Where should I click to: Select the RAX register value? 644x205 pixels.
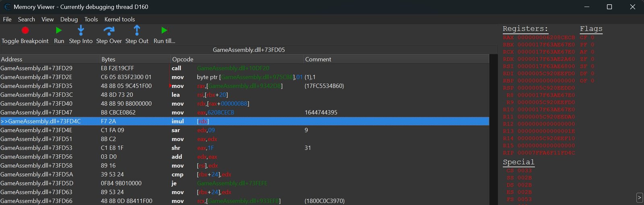(539, 37)
